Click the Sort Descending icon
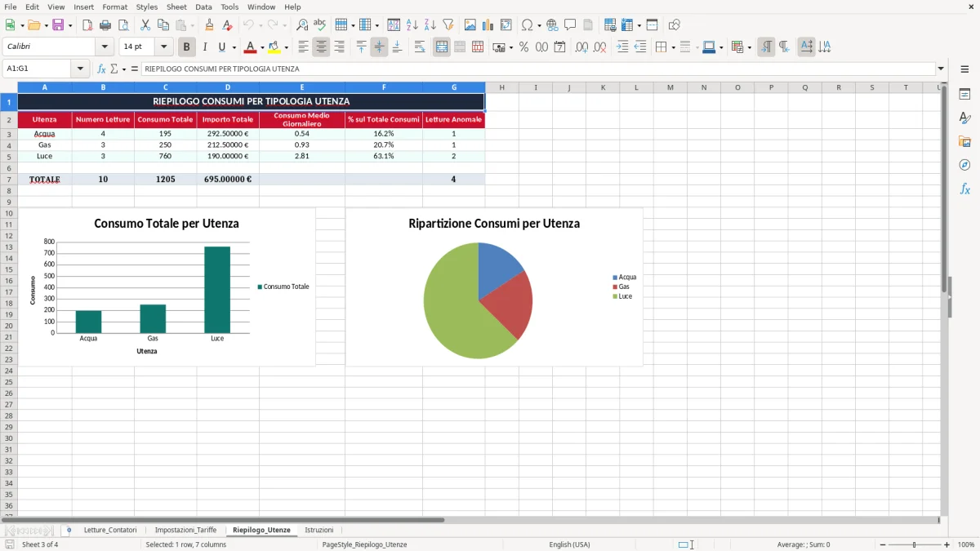This screenshot has height=551, width=980. pyautogui.click(x=430, y=25)
